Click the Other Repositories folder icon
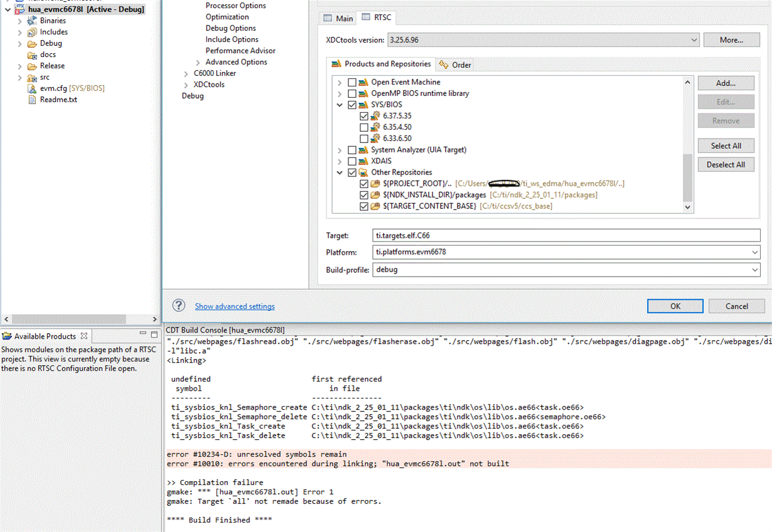This screenshot has width=772, height=532. (x=363, y=173)
